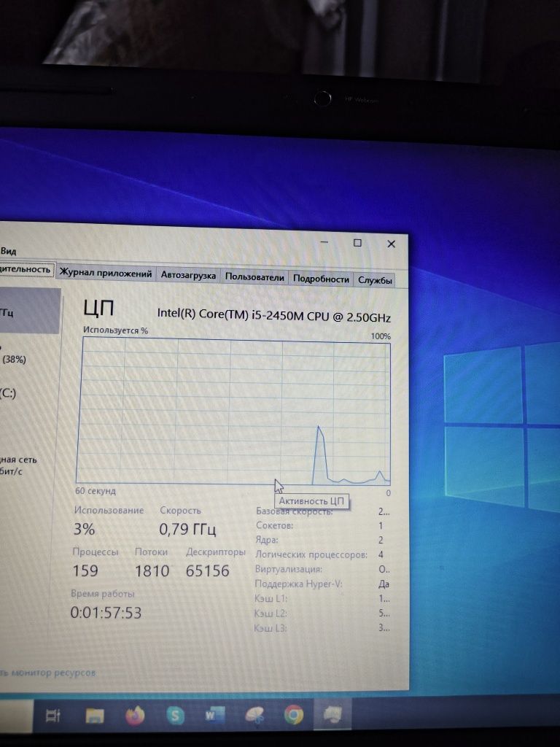The width and height of the screenshot is (560, 747).
Task: Click the speed value 0,79 ГГц
Action: click(x=187, y=530)
